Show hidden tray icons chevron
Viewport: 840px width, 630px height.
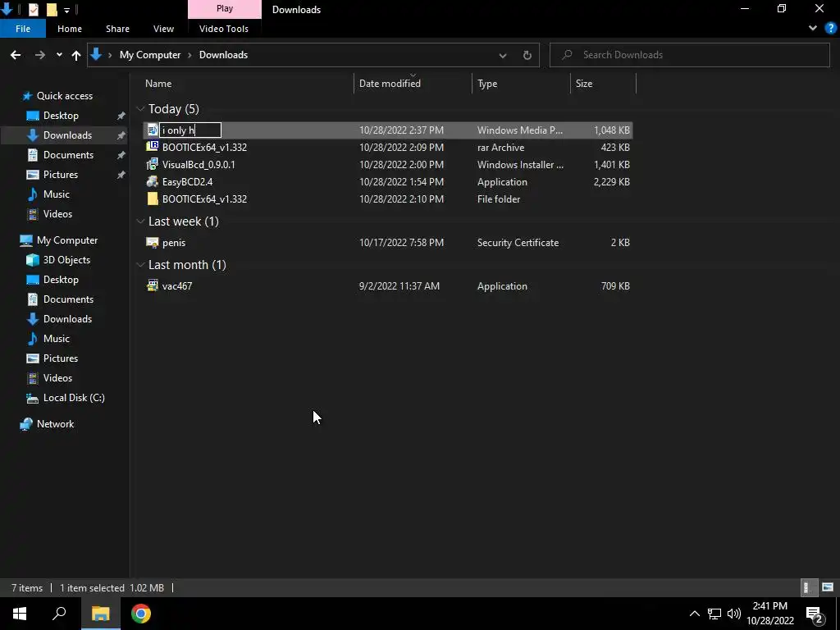(x=694, y=614)
